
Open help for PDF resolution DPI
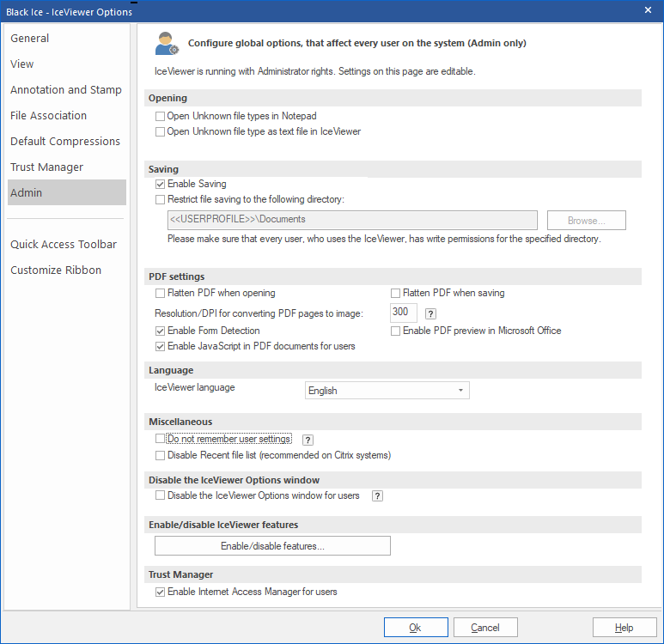[x=430, y=313]
